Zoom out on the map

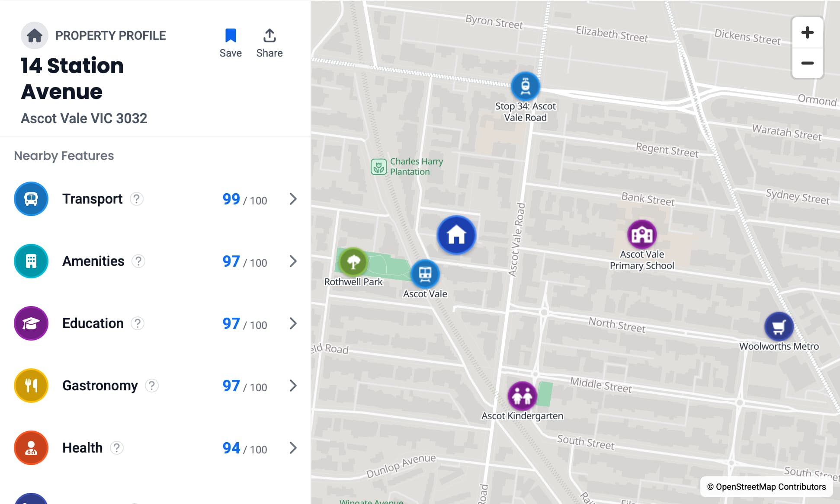click(807, 63)
